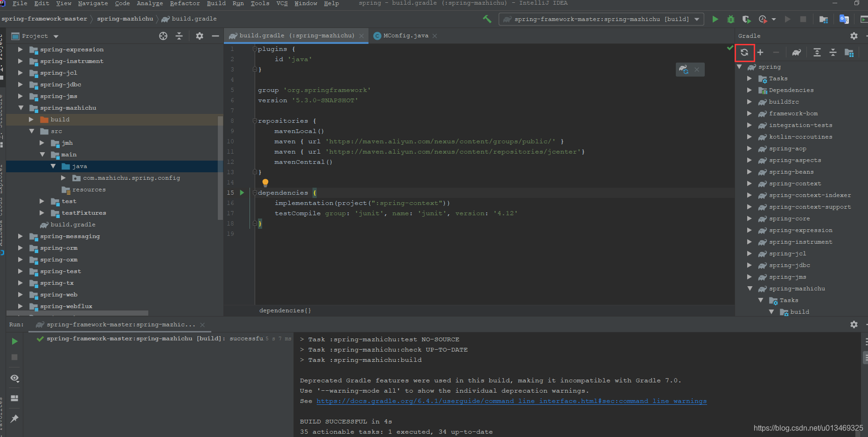This screenshot has width=868, height=437.
Task: Start debugging with the bug icon
Action: tap(731, 19)
